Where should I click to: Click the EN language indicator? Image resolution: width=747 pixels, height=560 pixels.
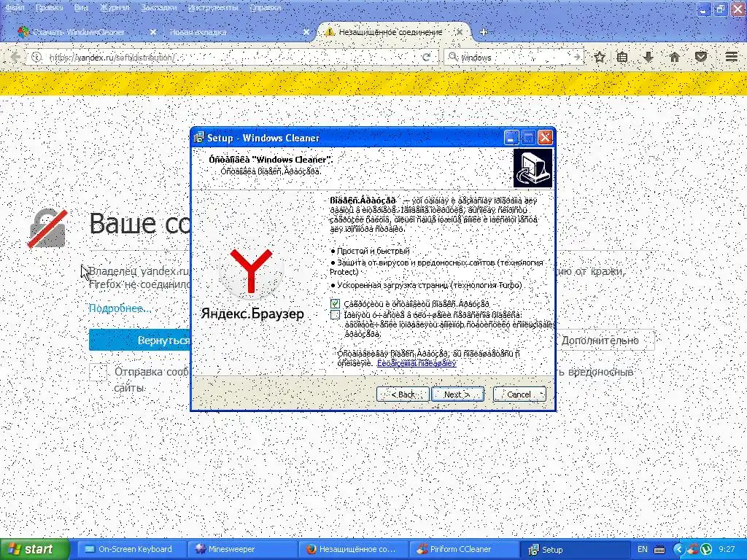tap(642, 550)
